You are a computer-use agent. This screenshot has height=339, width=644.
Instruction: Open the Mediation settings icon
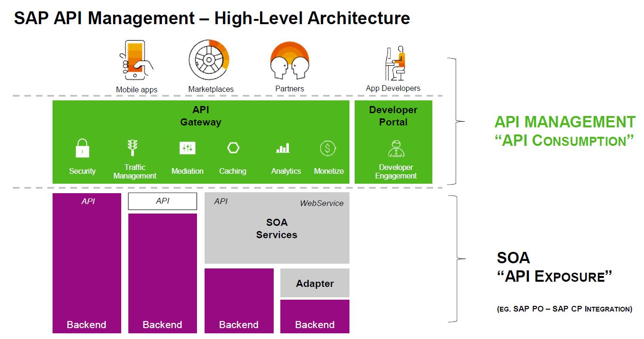tap(187, 147)
